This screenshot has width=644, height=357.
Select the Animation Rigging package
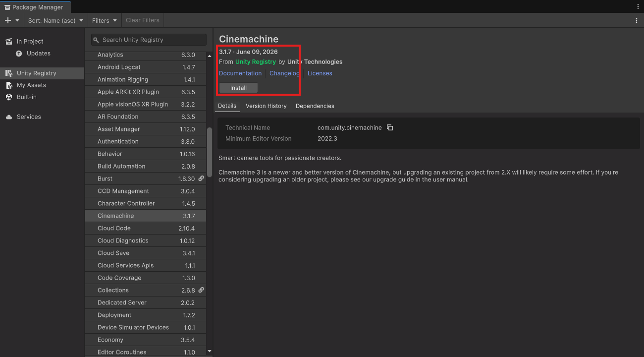(146, 79)
